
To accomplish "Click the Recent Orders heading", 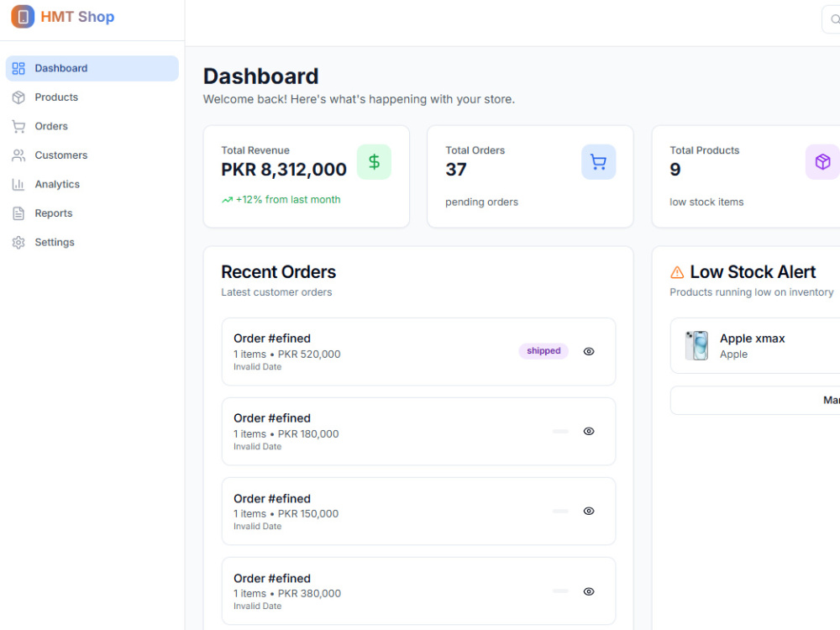I will click(x=279, y=272).
